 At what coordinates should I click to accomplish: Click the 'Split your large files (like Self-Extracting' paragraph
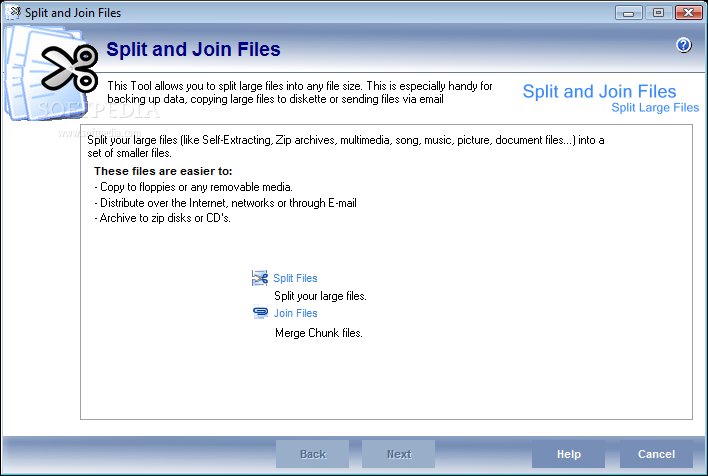tap(346, 146)
